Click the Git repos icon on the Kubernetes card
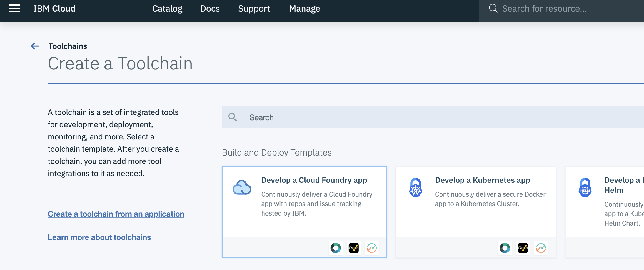The width and height of the screenshot is (644, 270). pos(505,248)
